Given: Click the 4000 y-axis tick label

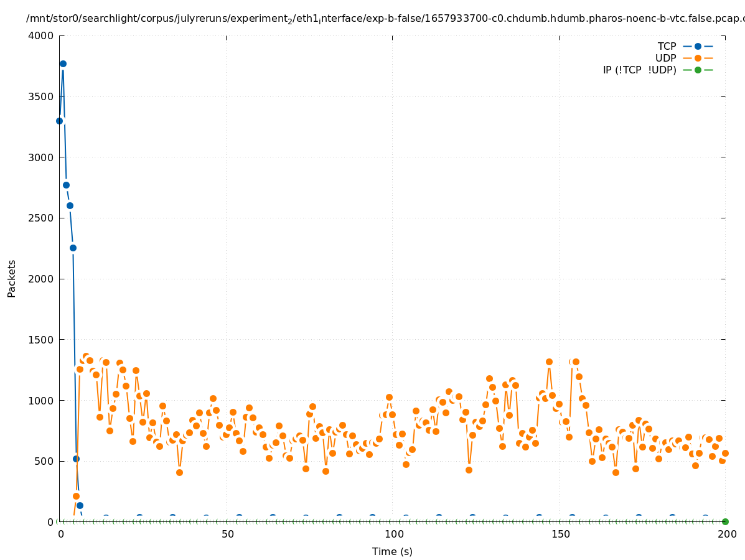Looking at the screenshot, I should 42,35.
